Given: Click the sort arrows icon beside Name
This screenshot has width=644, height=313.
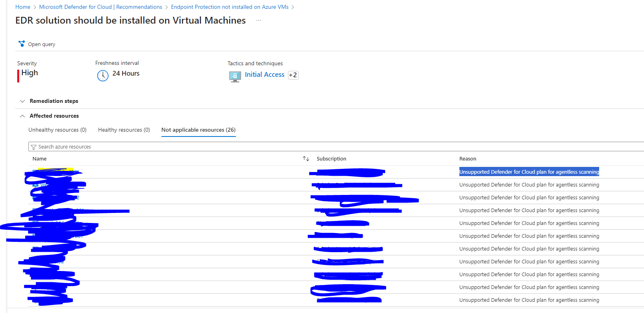Looking at the screenshot, I should [306, 159].
